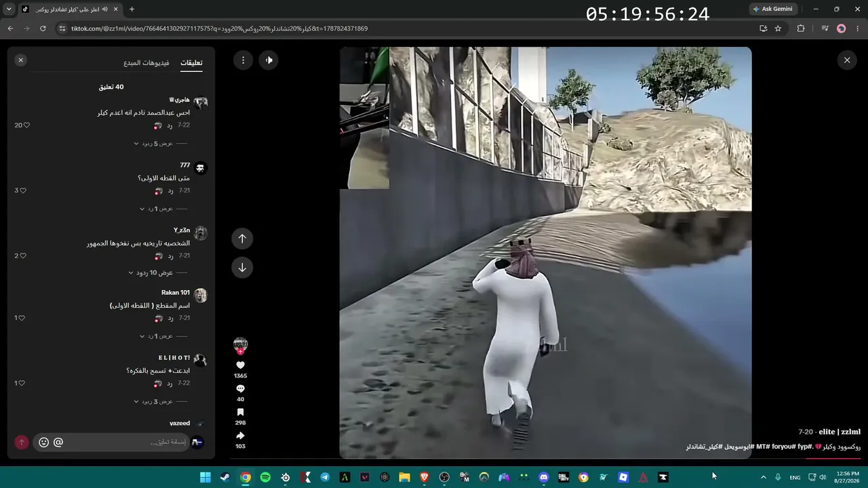Show hidden system tray icons
The image size is (868, 488).
[x=763, y=477]
